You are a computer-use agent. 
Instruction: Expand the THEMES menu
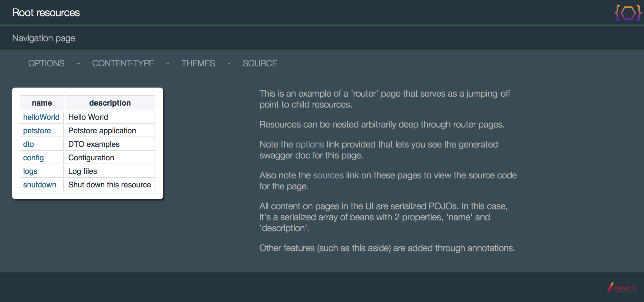click(x=198, y=63)
